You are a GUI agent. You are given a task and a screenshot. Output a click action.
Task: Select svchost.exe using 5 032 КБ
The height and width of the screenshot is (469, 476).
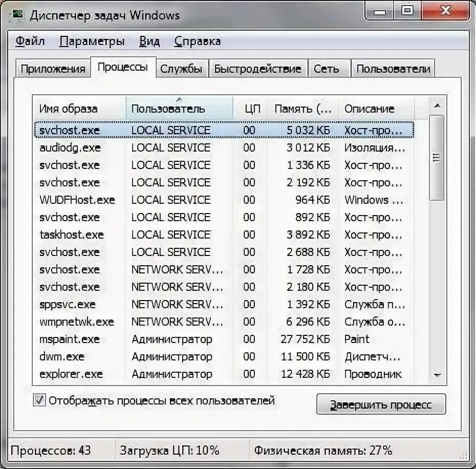(x=224, y=130)
